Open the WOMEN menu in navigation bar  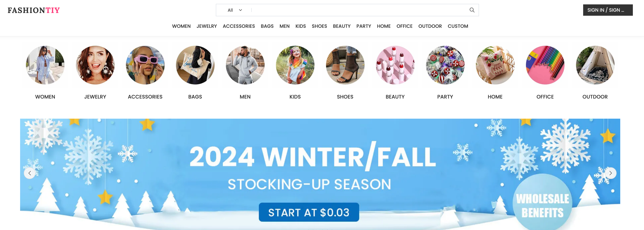(x=181, y=26)
